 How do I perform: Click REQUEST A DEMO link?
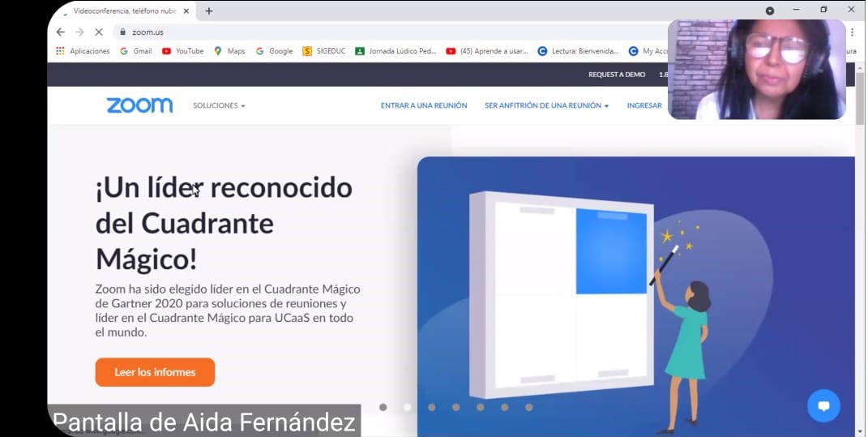coord(617,75)
